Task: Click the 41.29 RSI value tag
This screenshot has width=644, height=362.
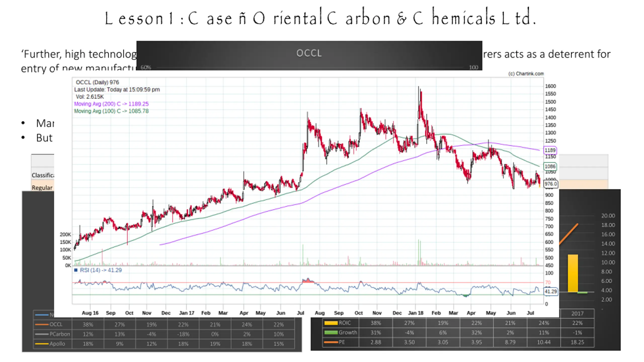Action: [551, 291]
